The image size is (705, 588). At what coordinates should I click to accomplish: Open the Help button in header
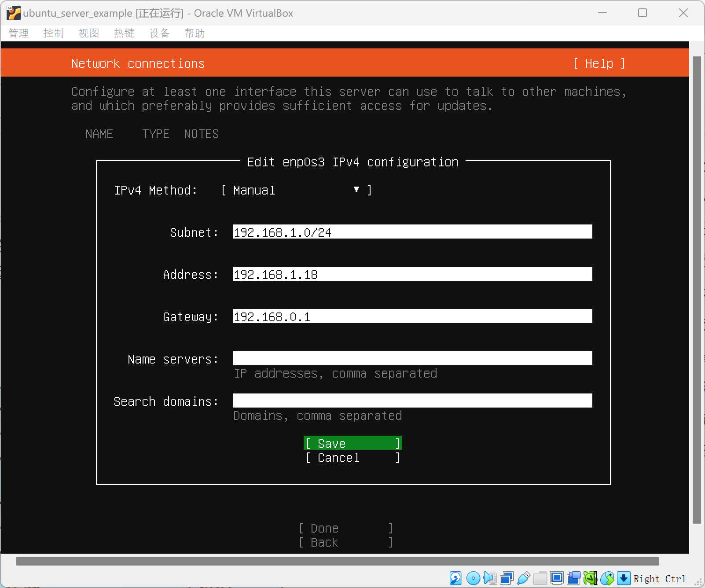pos(599,63)
